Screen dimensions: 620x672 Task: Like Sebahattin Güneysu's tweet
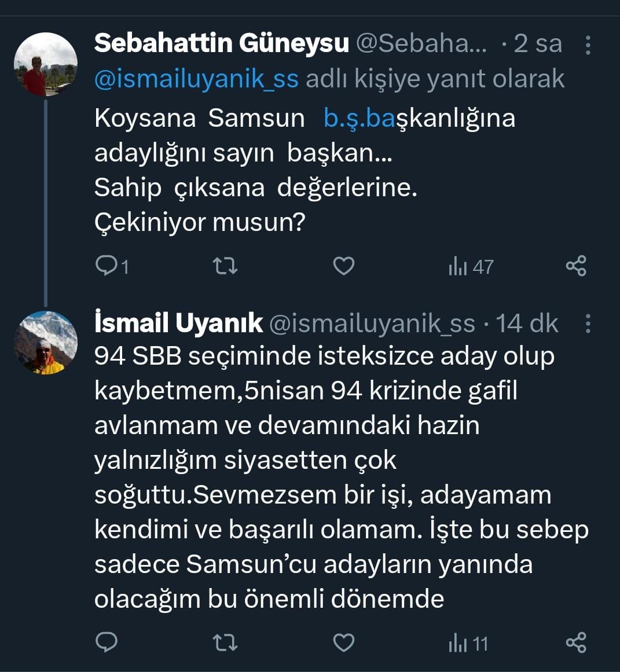(x=343, y=266)
